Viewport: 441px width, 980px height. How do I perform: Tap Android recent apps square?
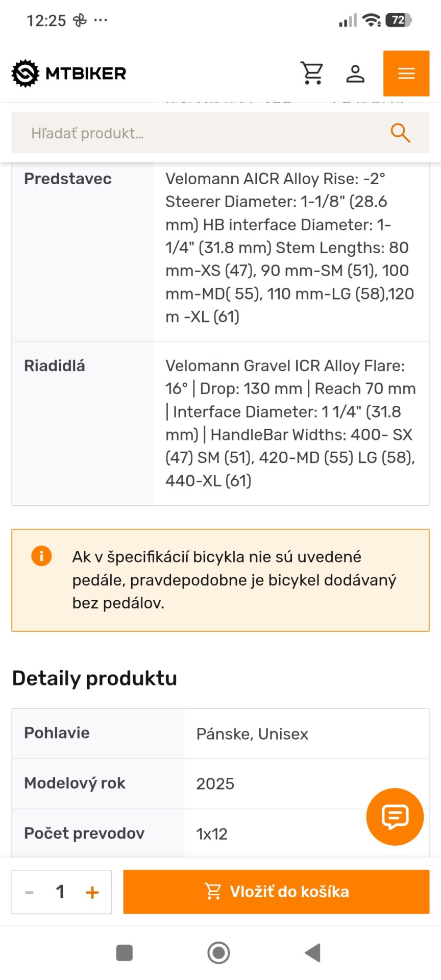pyautogui.click(x=125, y=952)
